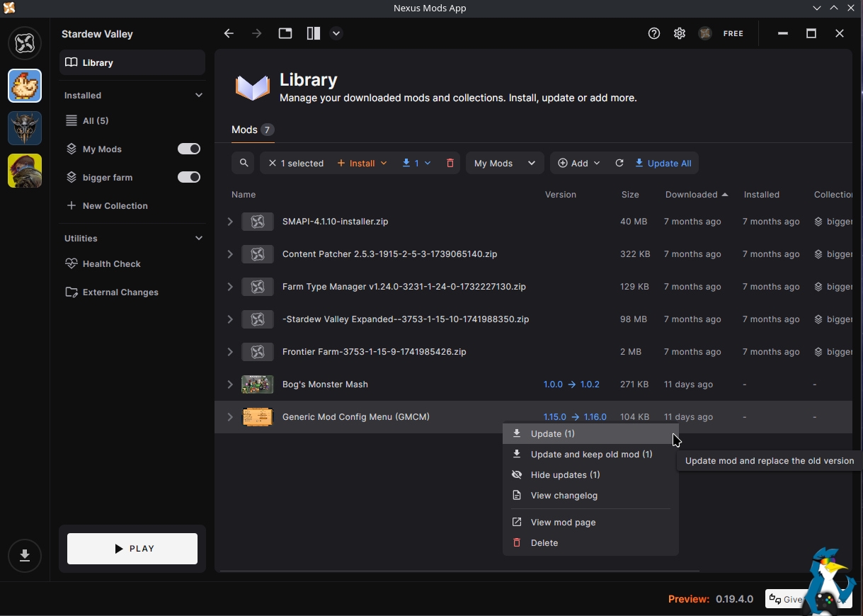Viewport: 863px width, 616px height.
Task: Click the red trash delete icon in toolbar
Action: coord(450,163)
